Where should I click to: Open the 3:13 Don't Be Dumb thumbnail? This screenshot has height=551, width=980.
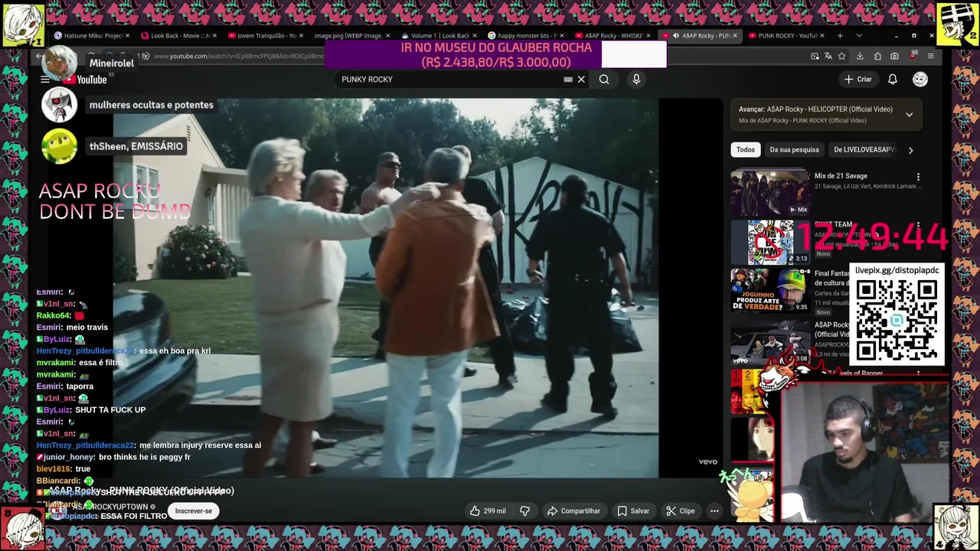769,242
